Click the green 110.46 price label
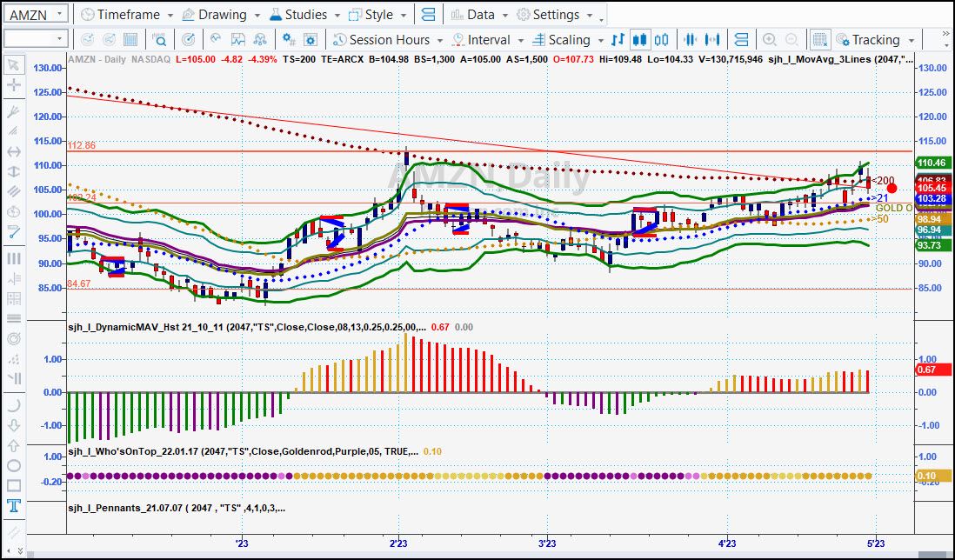955x560 pixels. coord(932,163)
